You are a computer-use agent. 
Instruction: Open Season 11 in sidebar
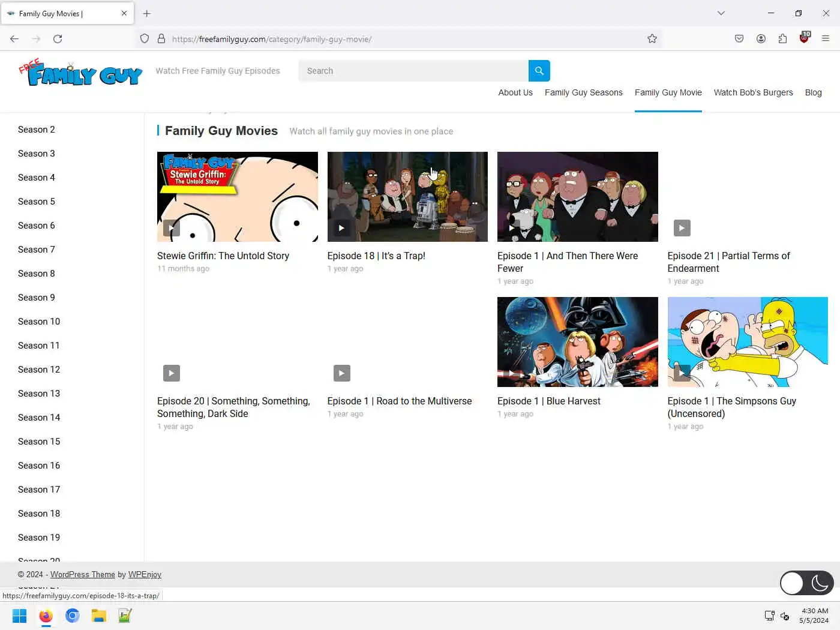click(39, 346)
